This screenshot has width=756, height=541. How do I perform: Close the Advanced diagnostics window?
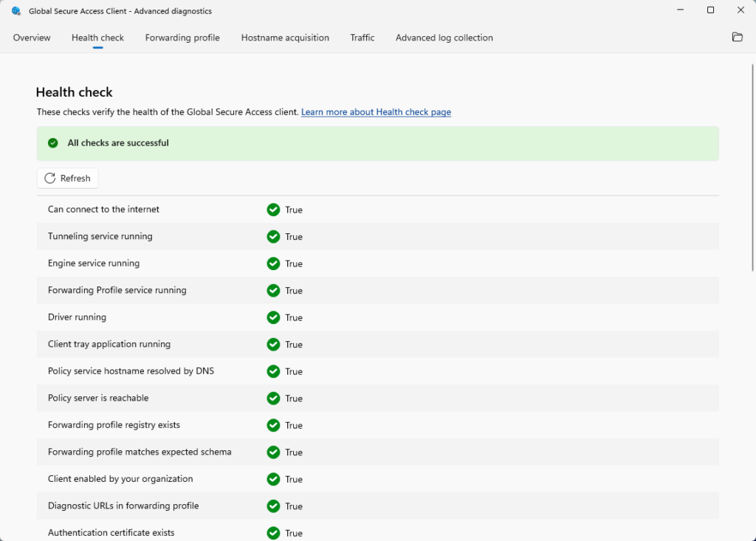tap(740, 10)
